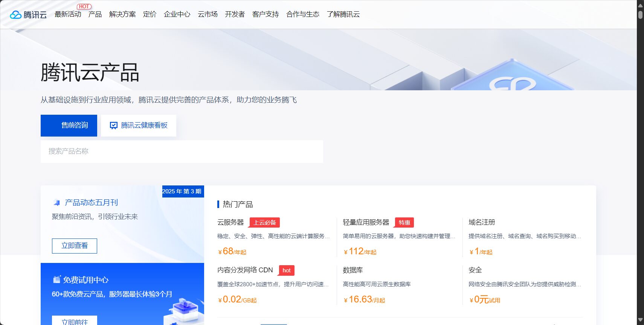
Task: Open the 产品 menu
Action: [x=95, y=14]
